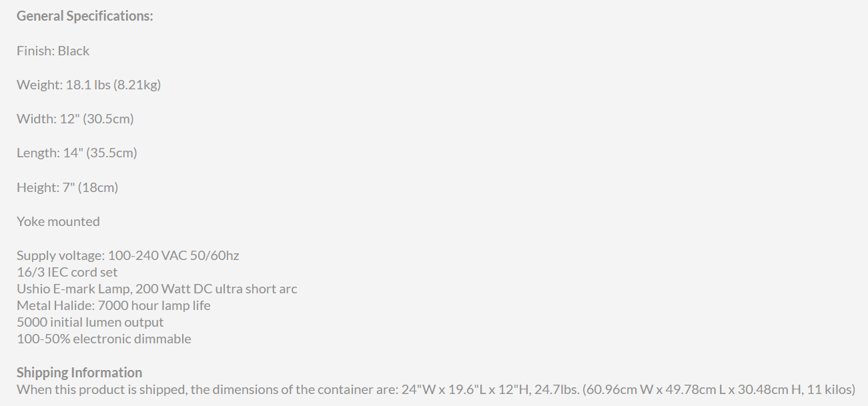Click the Finish: Black line

pos(53,51)
